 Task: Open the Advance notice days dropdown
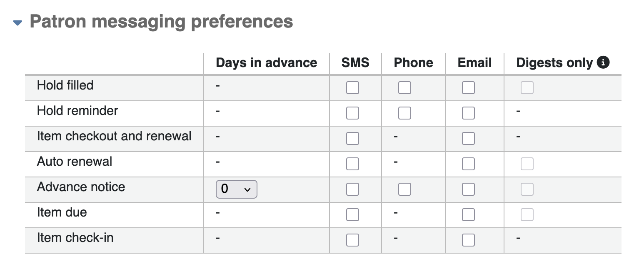[x=236, y=189]
